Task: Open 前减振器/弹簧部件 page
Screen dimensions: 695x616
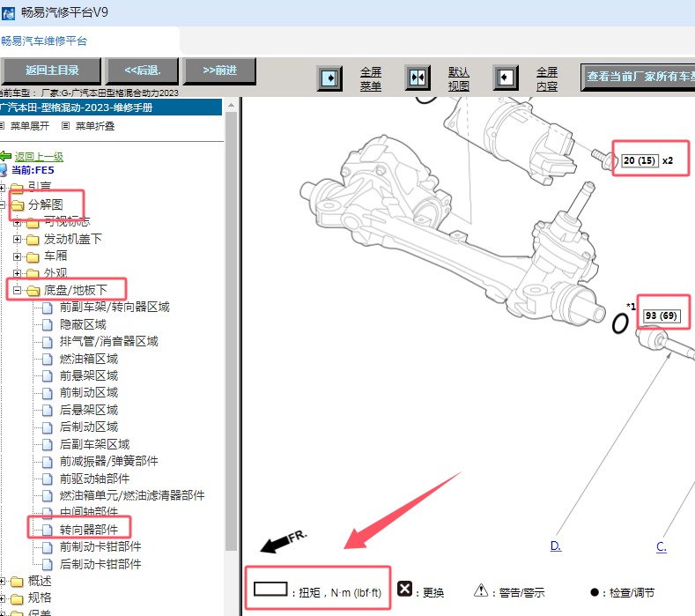Action: (x=109, y=461)
